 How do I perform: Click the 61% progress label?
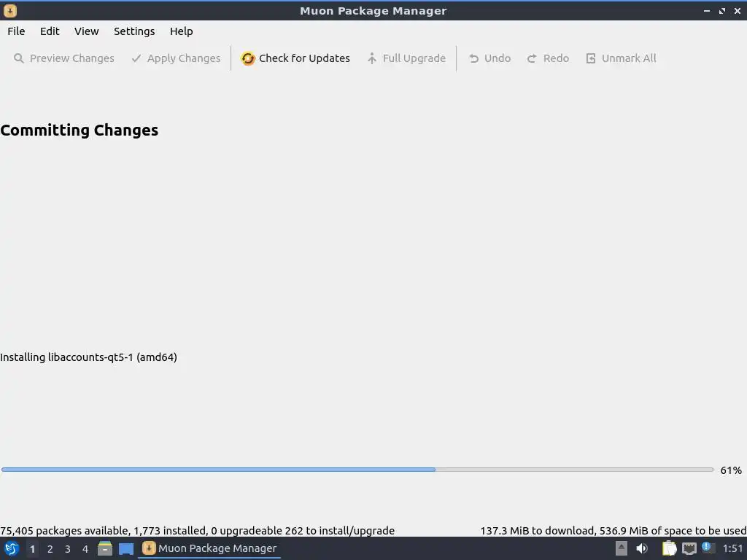[731, 470]
